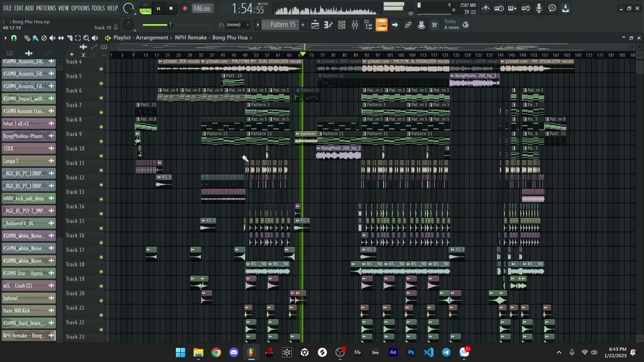Open the EDIT menu

pyautogui.click(x=19, y=8)
